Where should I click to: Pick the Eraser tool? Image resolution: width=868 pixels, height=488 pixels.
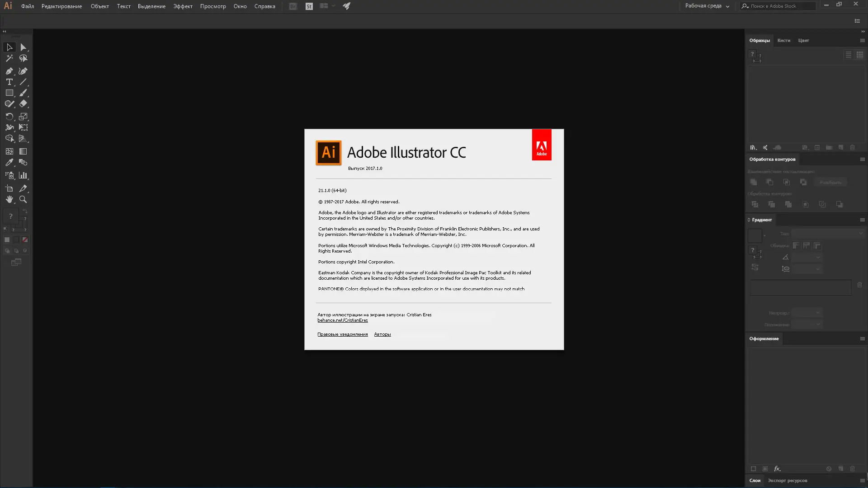[x=23, y=103]
